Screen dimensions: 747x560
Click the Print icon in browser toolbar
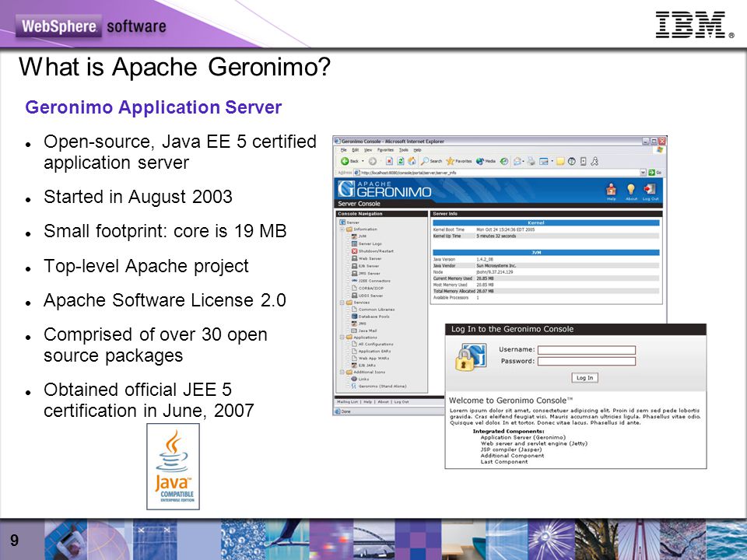click(531, 162)
